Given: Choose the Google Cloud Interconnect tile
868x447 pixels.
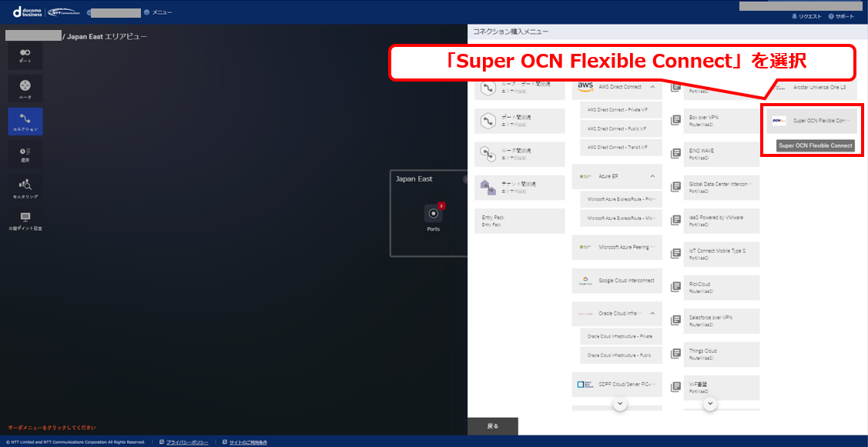Looking at the screenshot, I should [x=617, y=281].
